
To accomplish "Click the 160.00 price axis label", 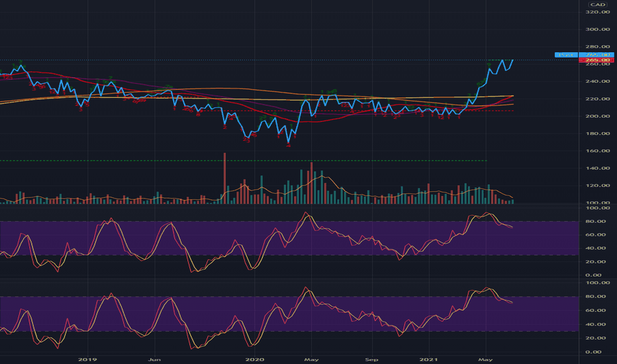I will pos(598,151).
